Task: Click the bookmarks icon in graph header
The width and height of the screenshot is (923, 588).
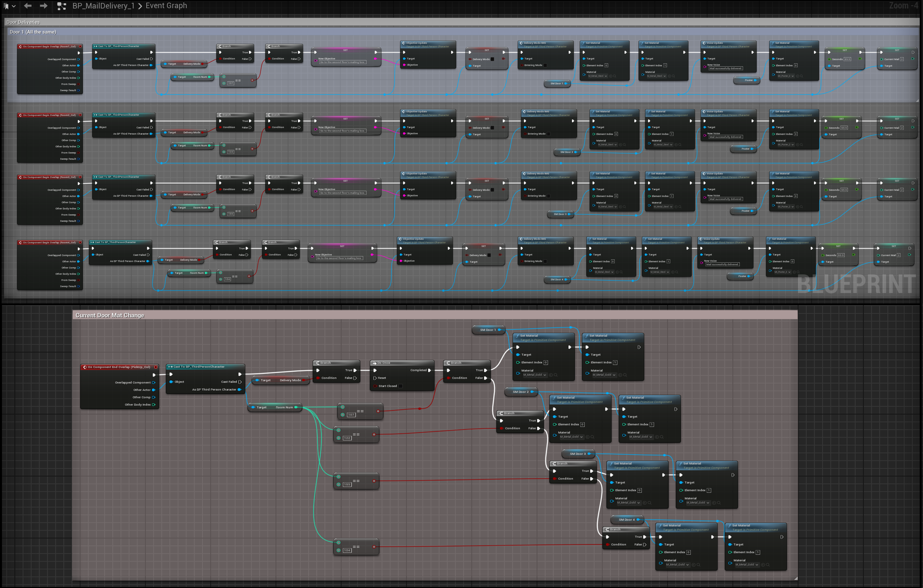Action: [6, 6]
